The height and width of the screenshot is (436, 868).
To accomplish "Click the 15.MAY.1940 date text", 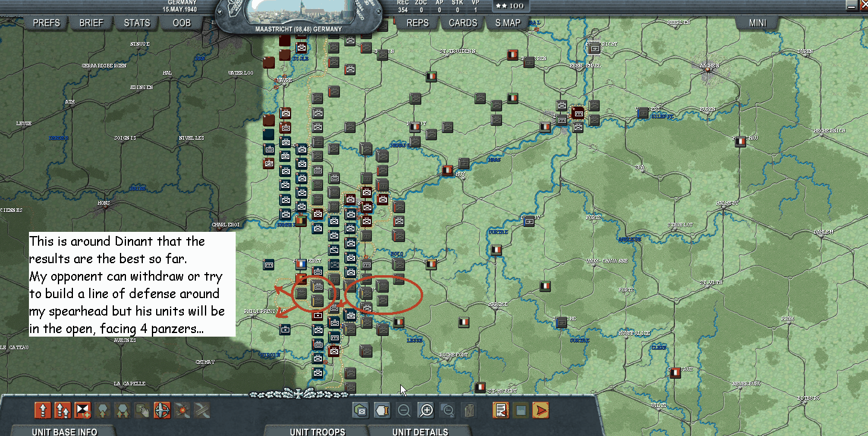I will click(180, 10).
